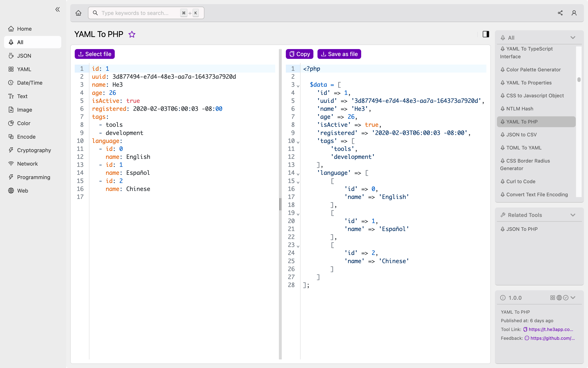The image size is (588, 368).
Task: Click the Color category icon
Action: click(x=11, y=123)
